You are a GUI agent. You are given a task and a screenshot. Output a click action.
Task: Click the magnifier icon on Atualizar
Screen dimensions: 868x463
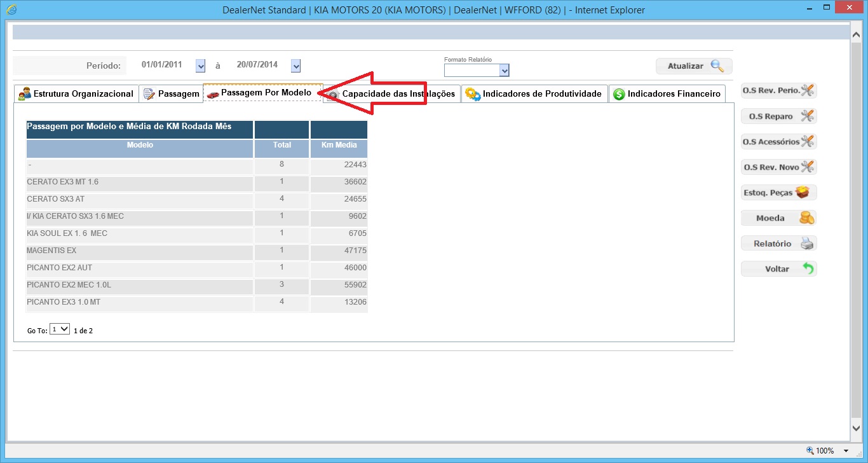coord(717,66)
